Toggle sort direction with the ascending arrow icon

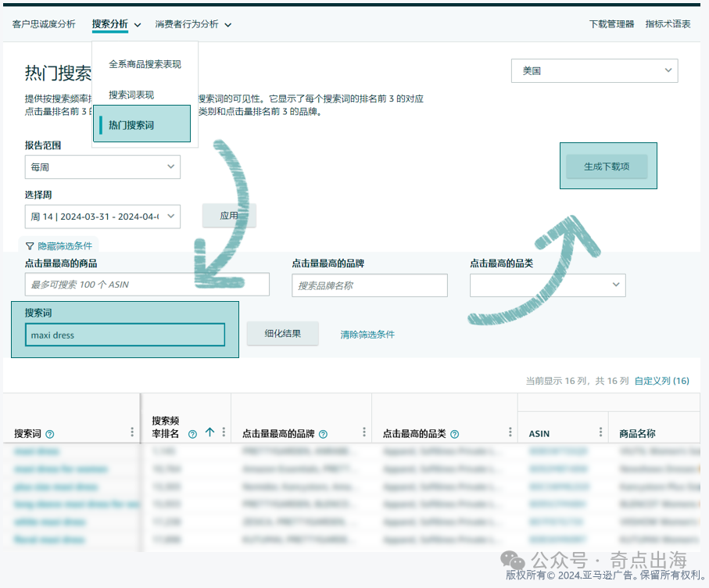click(x=209, y=432)
